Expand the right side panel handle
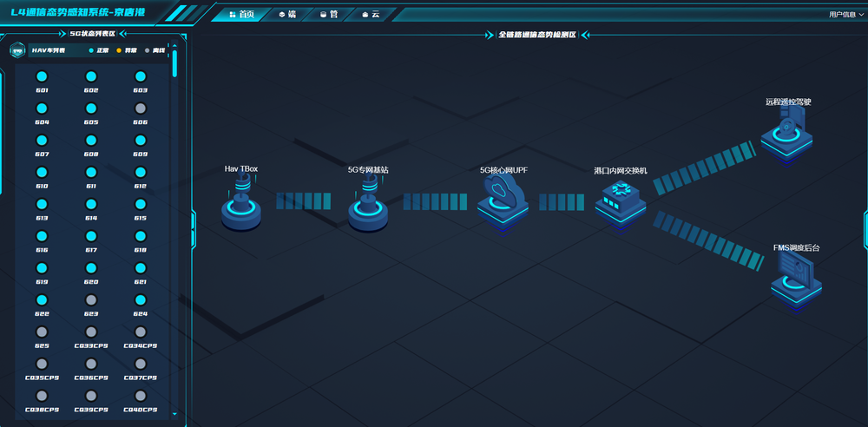868x427 pixels. [865, 229]
